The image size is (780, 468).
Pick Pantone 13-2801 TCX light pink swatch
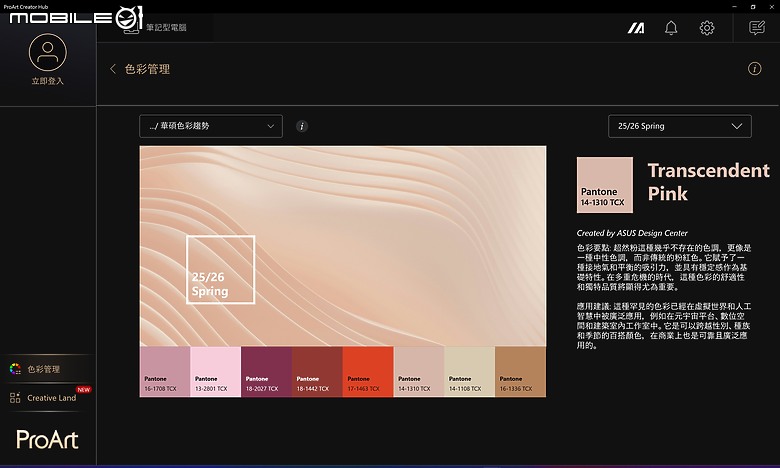click(x=215, y=372)
